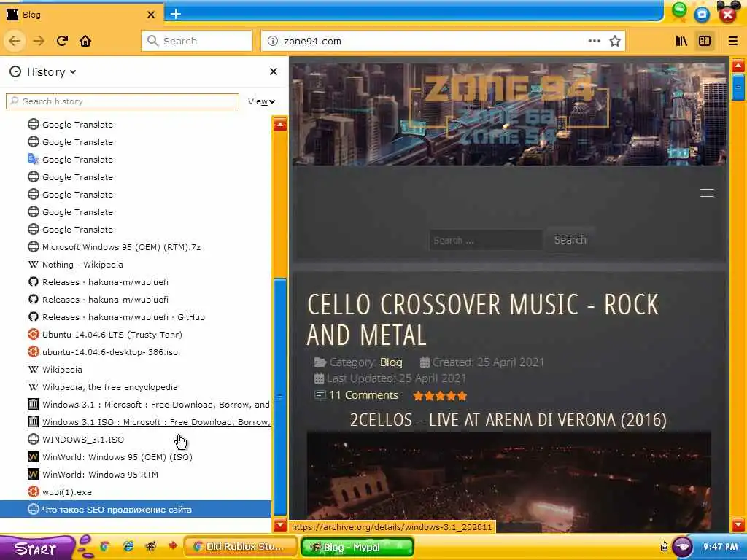The width and height of the screenshot is (747, 560).
Task: Open a new tab with plus
Action: pos(176,14)
